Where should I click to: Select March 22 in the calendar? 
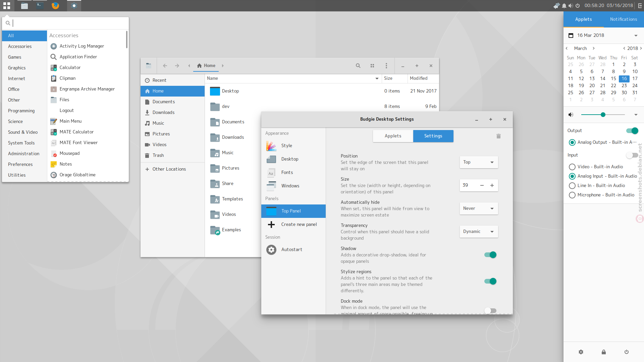pyautogui.click(x=613, y=85)
